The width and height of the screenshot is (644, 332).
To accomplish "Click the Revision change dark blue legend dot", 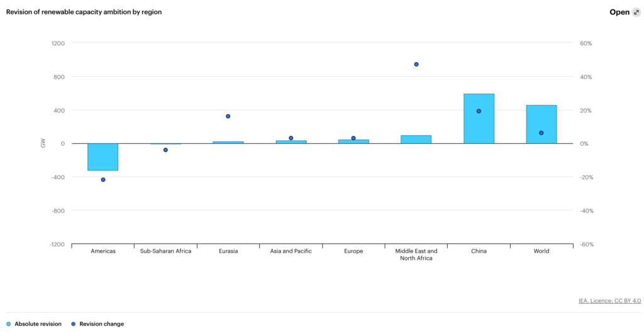I will [74, 324].
